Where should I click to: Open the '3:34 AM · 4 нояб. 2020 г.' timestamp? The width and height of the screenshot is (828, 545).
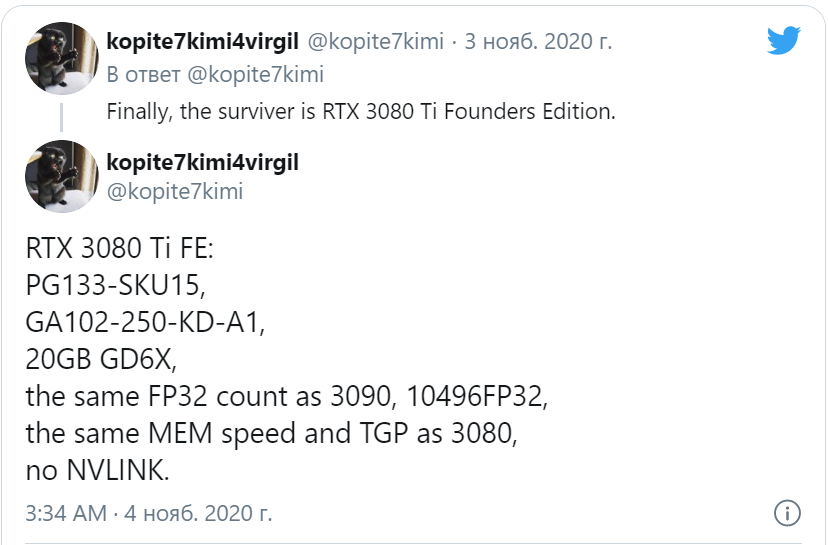pos(149,513)
